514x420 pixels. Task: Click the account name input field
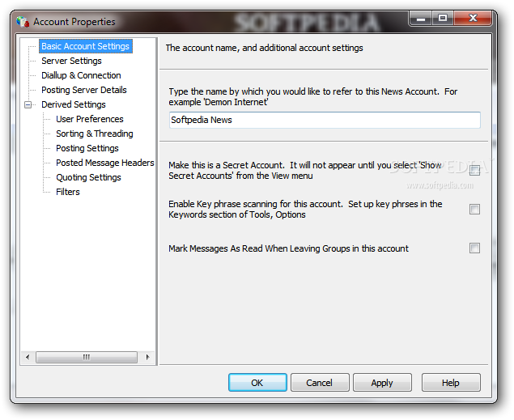(325, 120)
